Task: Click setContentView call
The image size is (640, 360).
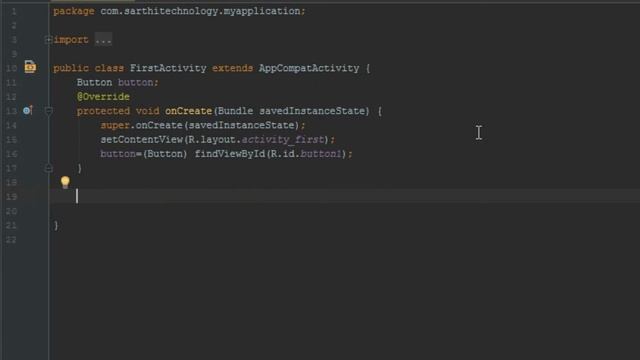Action: coord(142,140)
